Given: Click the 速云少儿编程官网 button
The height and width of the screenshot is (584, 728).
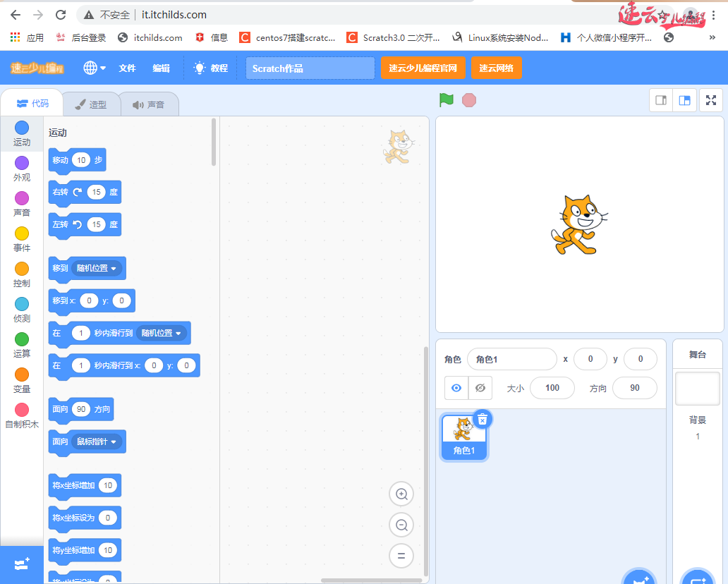Looking at the screenshot, I should (423, 68).
